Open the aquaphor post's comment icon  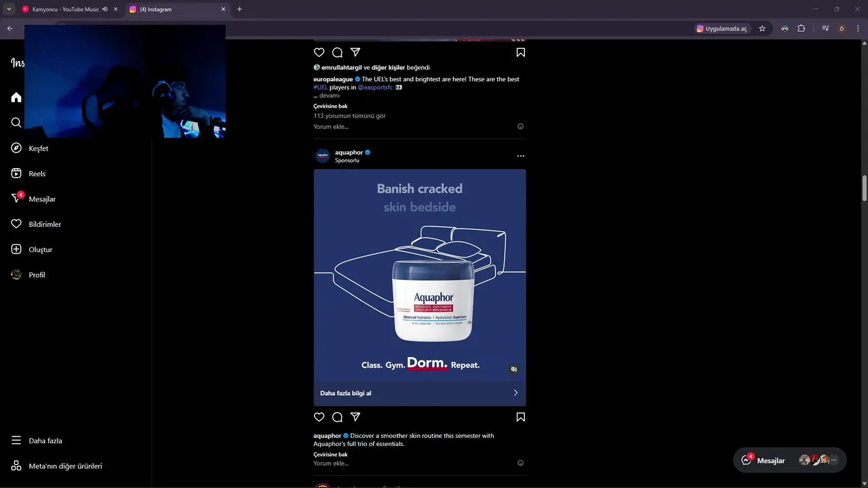pos(337,417)
